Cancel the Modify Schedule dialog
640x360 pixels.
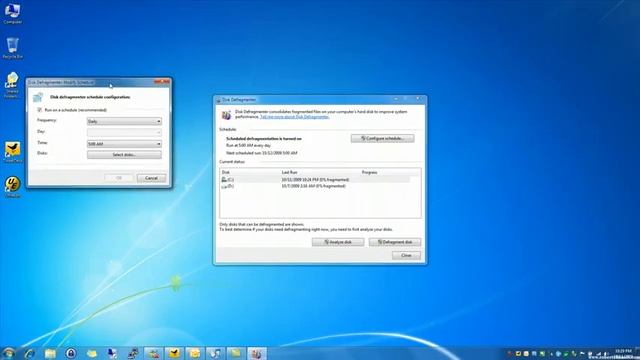151,178
